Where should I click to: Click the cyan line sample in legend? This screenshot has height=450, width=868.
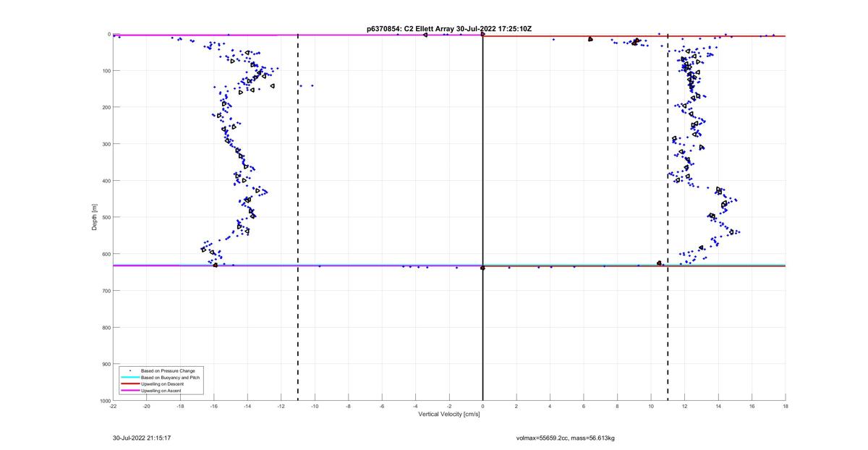(x=129, y=377)
